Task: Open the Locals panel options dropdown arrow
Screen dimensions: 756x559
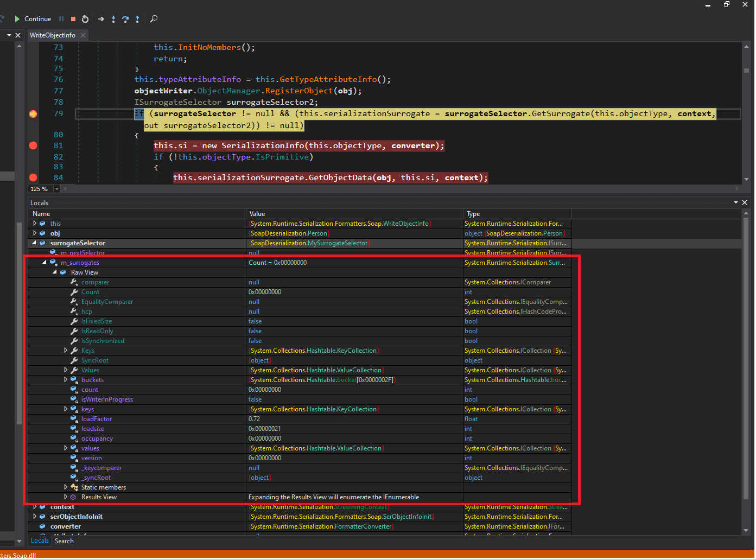Action: click(x=736, y=202)
